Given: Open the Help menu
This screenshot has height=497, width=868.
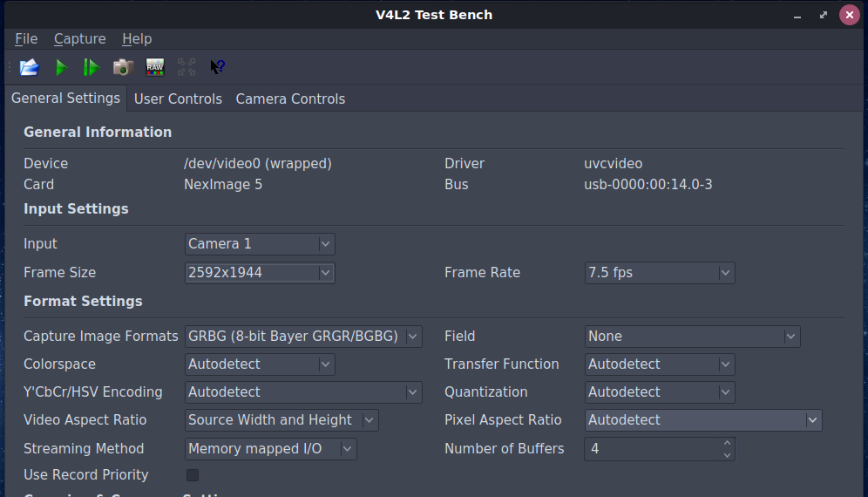Looking at the screenshot, I should tap(137, 39).
